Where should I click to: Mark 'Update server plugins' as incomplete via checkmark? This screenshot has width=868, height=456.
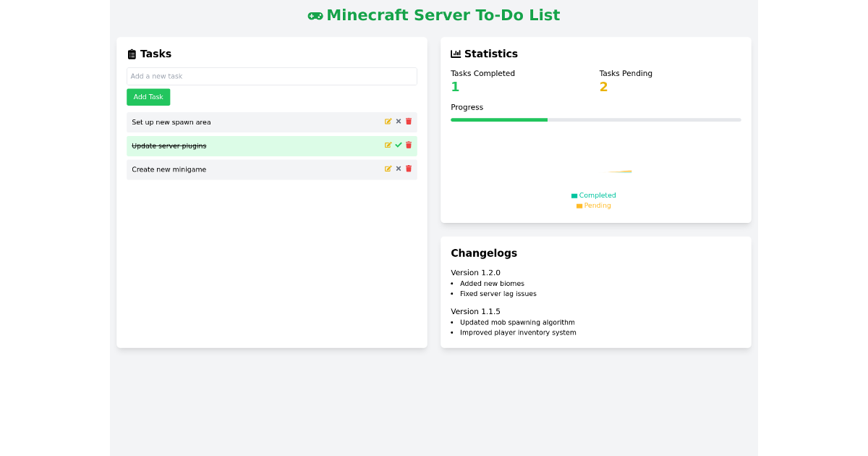pyautogui.click(x=398, y=145)
